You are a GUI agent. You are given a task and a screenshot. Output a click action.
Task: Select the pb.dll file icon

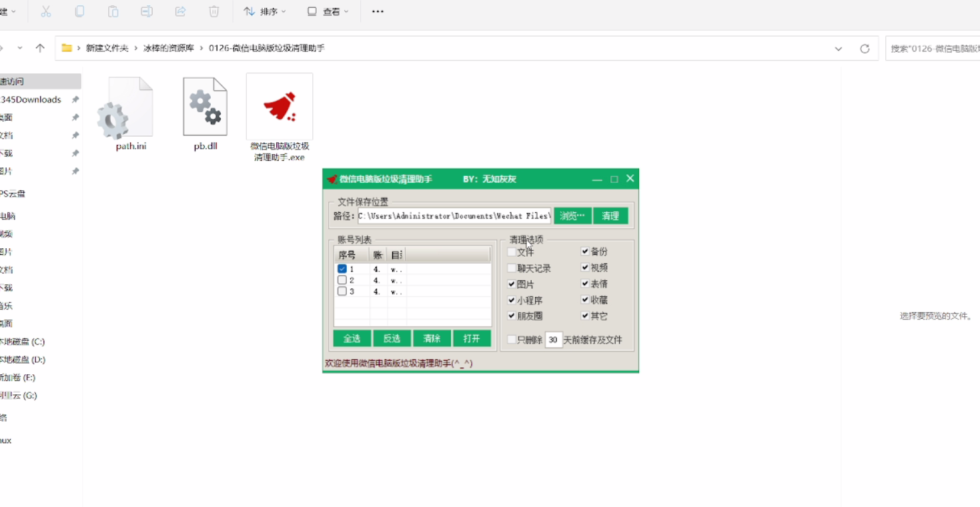pos(205,107)
